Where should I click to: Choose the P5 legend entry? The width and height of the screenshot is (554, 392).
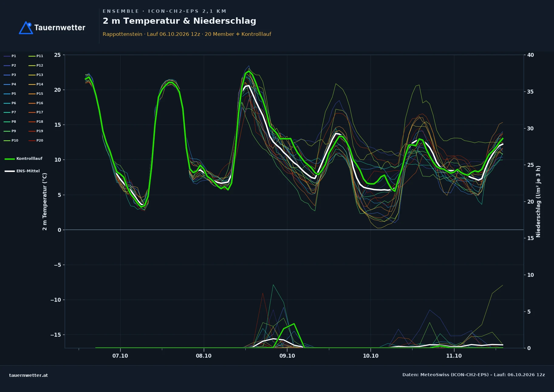pyautogui.click(x=10, y=94)
